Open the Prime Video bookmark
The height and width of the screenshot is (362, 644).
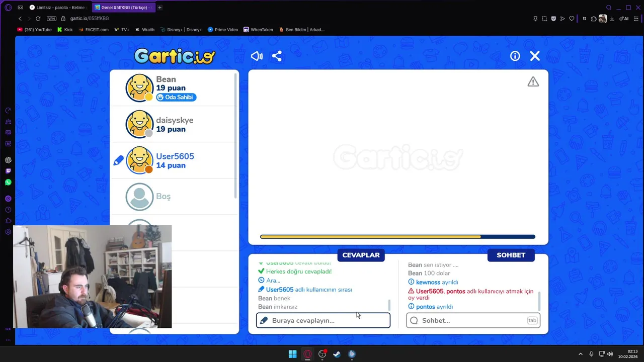point(223,30)
